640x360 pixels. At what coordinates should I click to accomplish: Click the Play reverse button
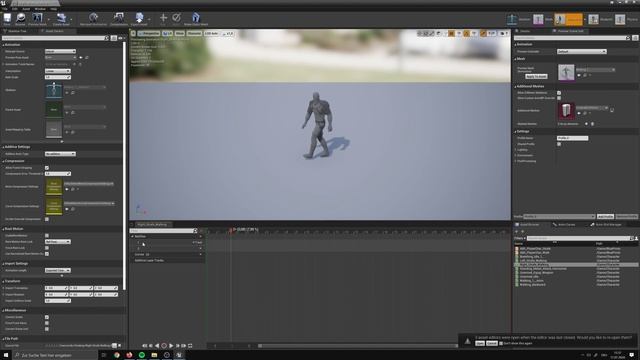point(157,346)
